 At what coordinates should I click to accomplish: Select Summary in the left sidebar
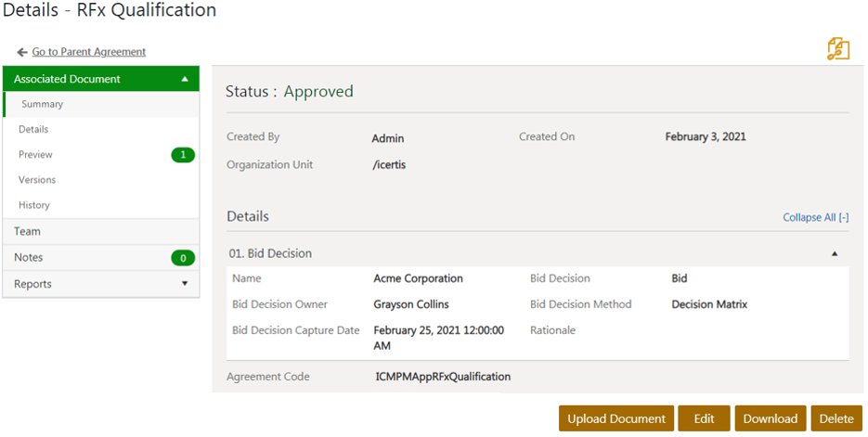click(43, 105)
